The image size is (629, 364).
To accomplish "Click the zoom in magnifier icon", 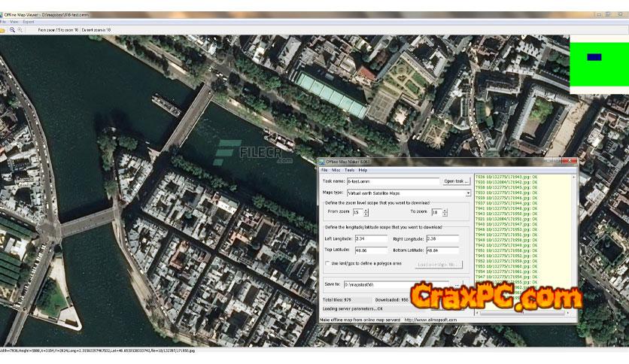I will [x=12, y=29].
